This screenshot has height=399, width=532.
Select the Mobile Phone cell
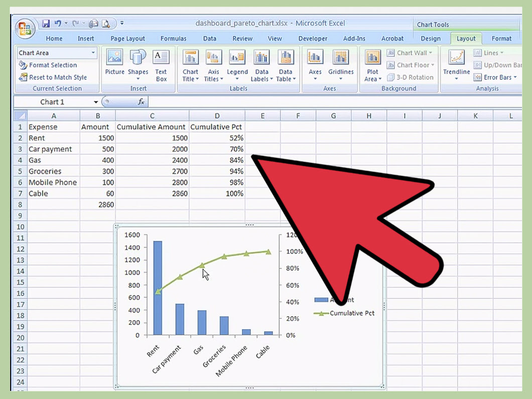point(54,183)
